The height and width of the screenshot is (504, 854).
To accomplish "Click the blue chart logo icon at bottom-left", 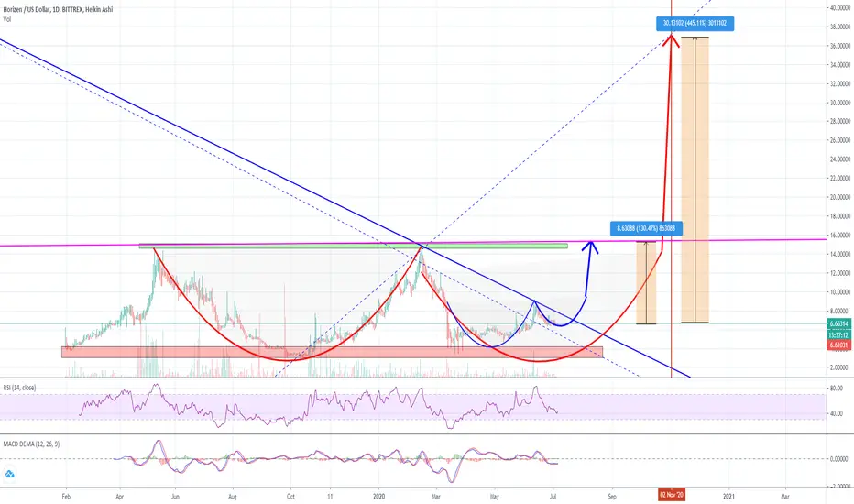I will (9, 474).
